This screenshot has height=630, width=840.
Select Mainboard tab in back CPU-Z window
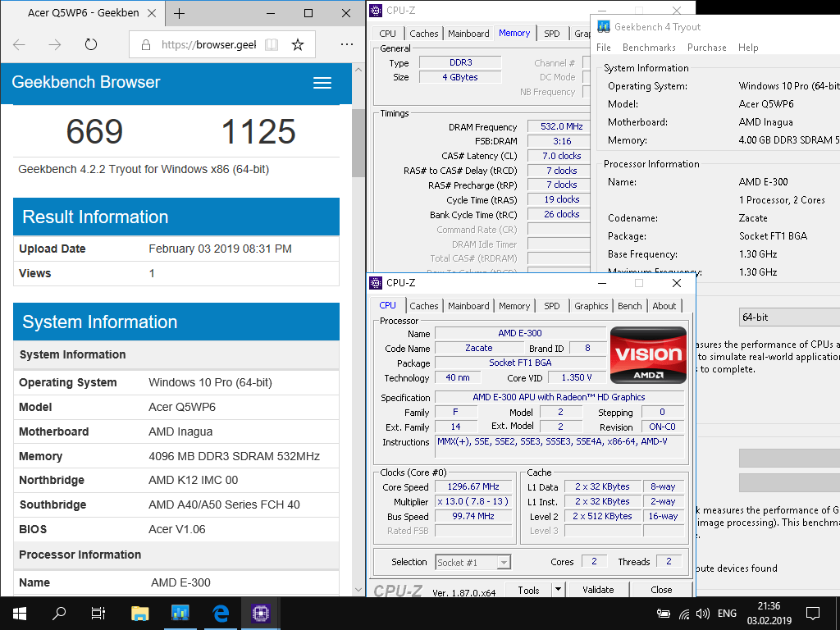coord(468,34)
